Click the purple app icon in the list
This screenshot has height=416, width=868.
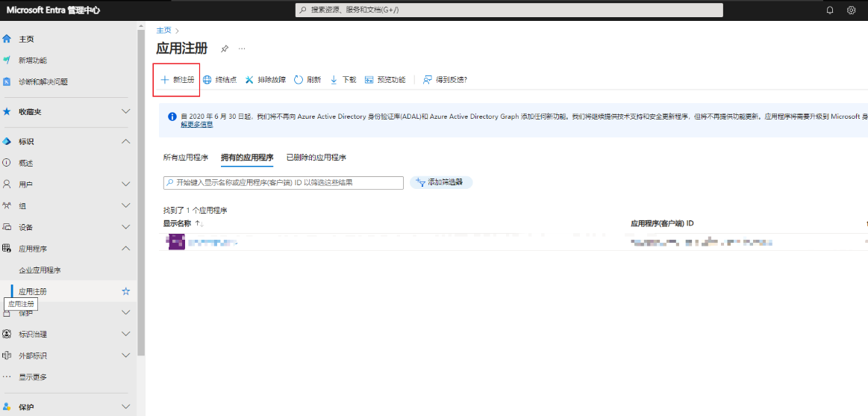175,242
